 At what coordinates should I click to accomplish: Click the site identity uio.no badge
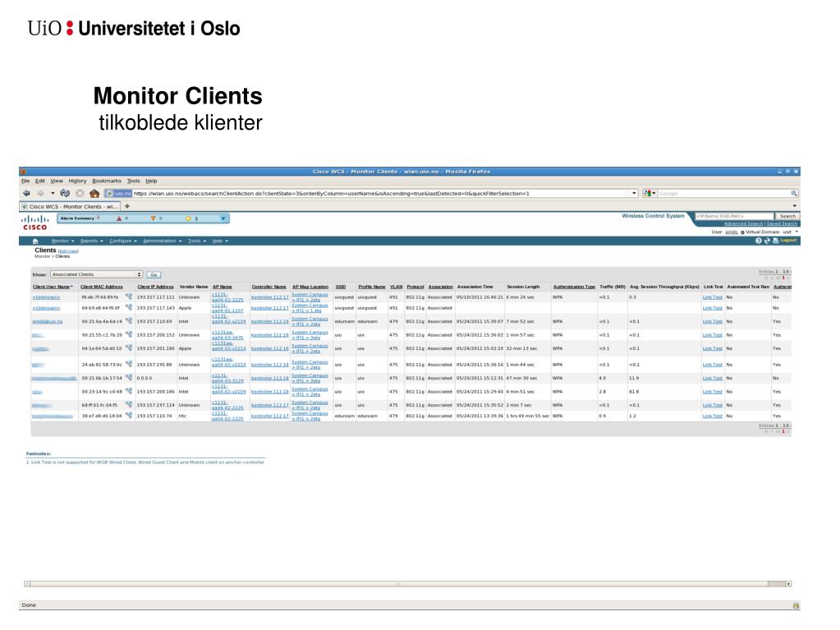(118, 193)
